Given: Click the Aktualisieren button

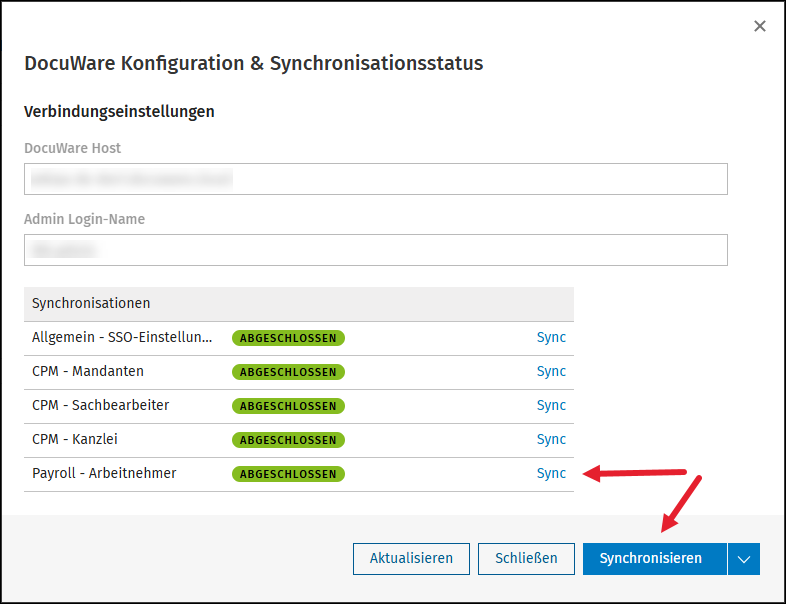Looking at the screenshot, I should tap(411, 558).
